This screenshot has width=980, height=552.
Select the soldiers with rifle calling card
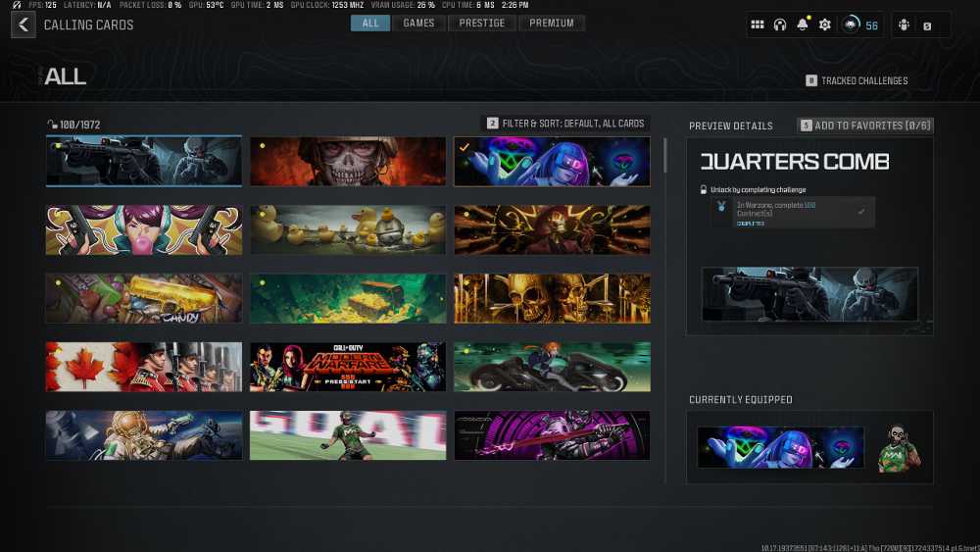click(x=144, y=162)
